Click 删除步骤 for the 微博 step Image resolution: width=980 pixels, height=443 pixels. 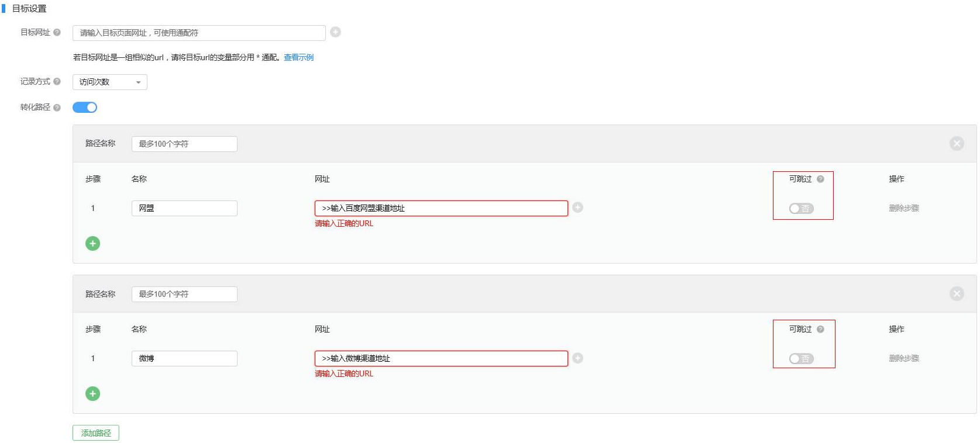[903, 358]
